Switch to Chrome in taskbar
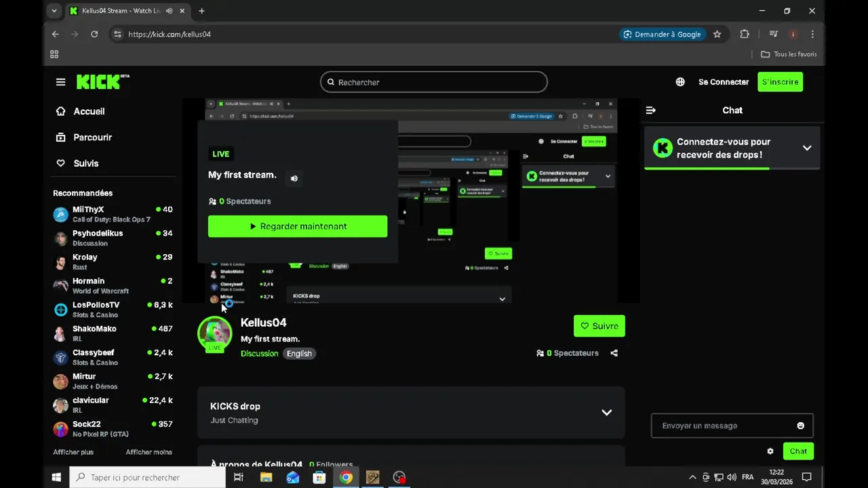This screenshot has width=868, height=488. [x=346, y=477]
